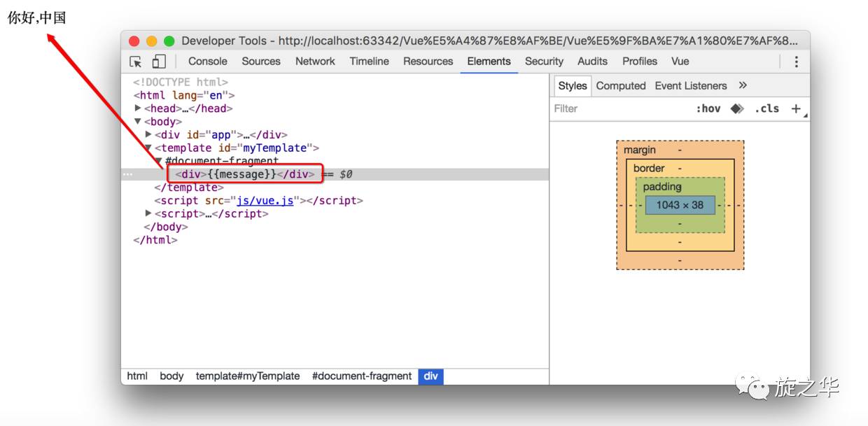
Task: Open the DevTools three-dot menu
Action: coord(796,62)
